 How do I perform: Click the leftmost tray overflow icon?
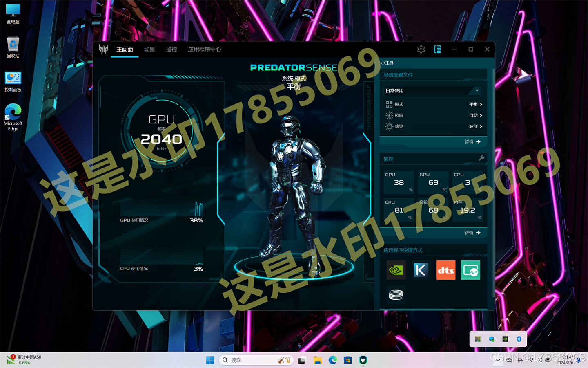pos(478,339)
